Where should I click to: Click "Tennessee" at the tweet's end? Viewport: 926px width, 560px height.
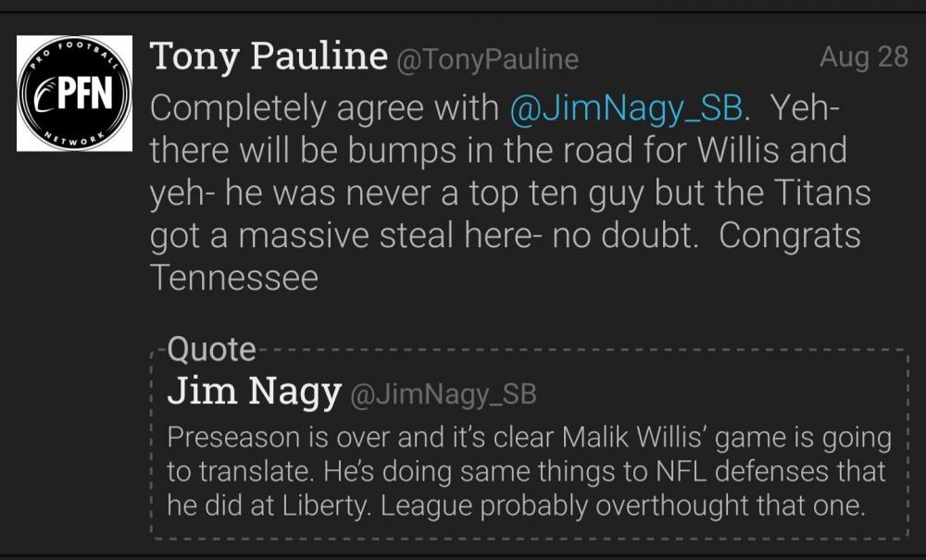click(234, 278)
